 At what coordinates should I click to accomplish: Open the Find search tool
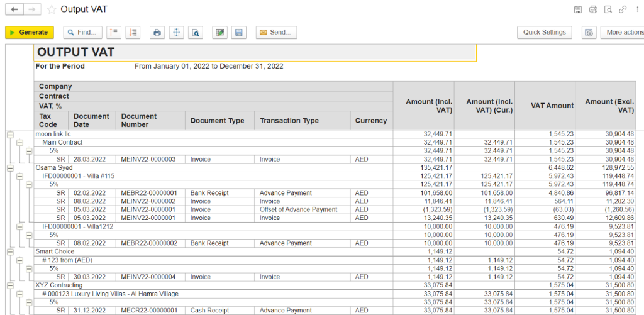pos(82,32)
